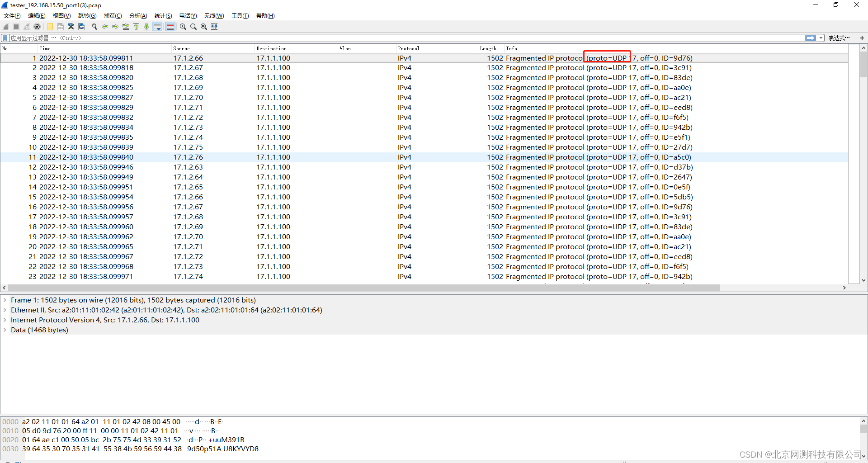The image size is (868, 463).
Task: Open capture options dialog
Action: tap(37, 27)
